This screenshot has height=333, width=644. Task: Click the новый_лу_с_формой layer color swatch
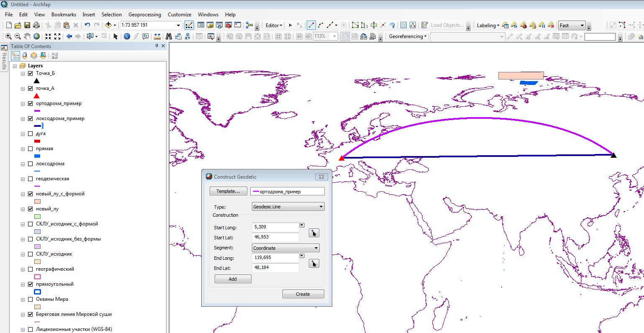(37, 201)
